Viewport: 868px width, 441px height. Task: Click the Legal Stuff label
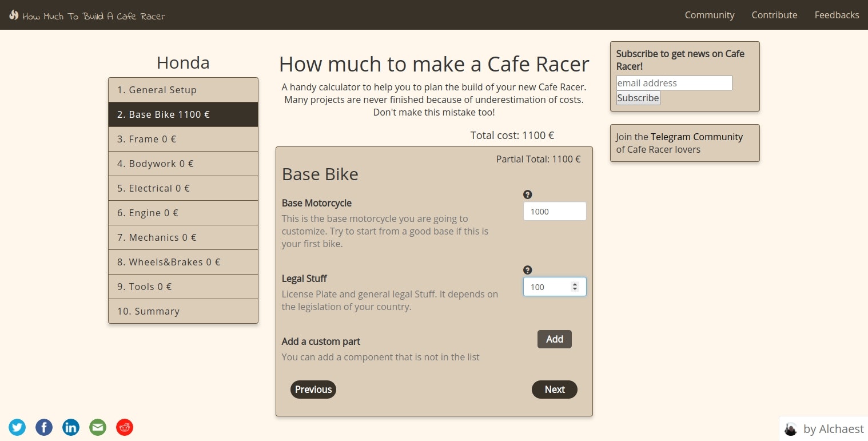tap(304, 279)
